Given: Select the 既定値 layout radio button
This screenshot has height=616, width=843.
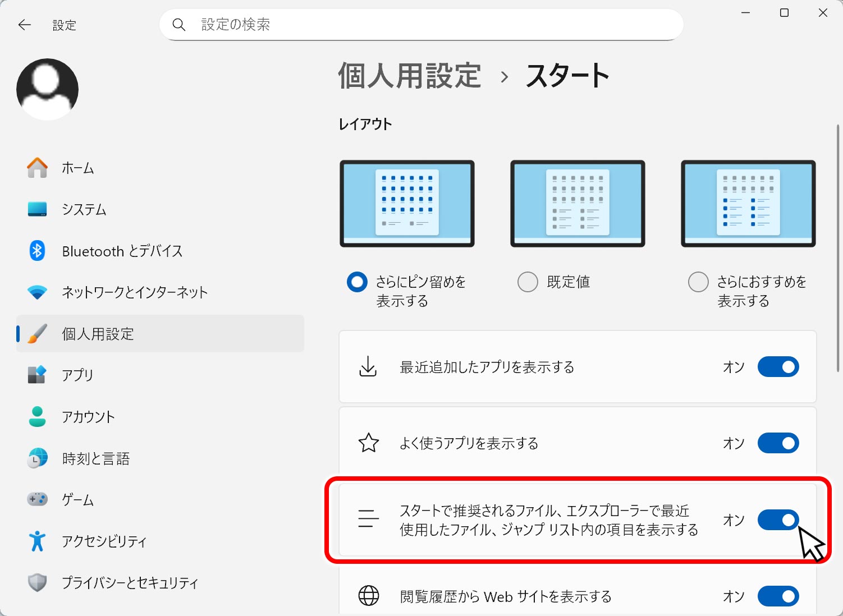Looking at the screenshot, I should click(528, 282).
